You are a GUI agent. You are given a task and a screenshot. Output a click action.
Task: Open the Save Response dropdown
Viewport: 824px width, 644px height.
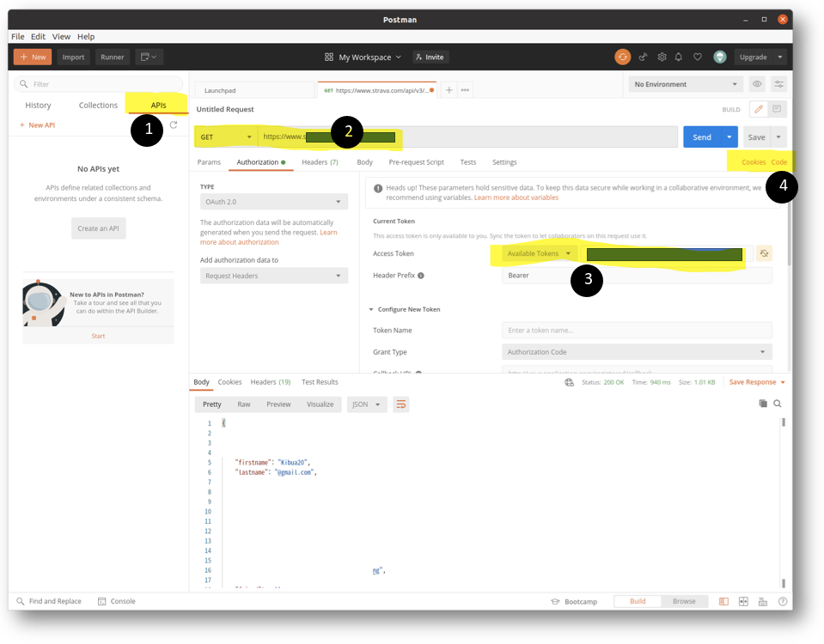[x=757, y=382]
